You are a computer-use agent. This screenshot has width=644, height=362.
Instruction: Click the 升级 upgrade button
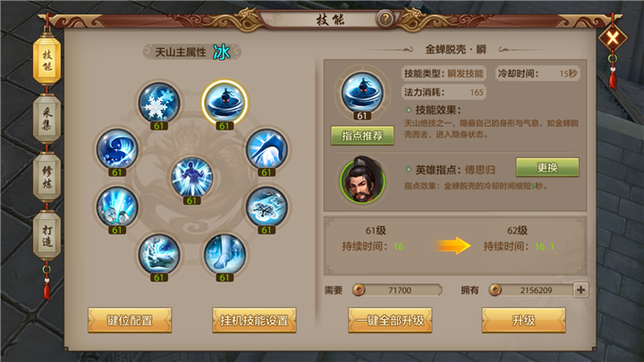tap(523, 320)
